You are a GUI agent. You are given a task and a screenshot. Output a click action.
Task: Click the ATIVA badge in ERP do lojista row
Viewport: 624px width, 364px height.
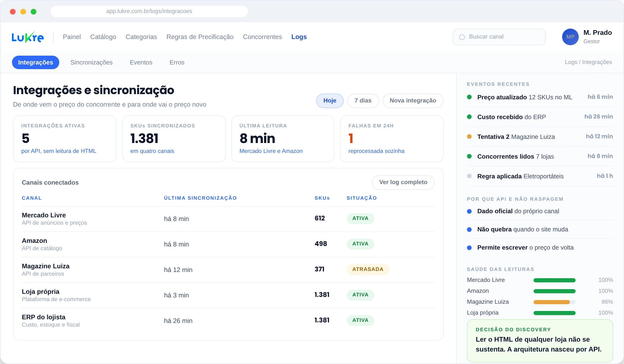360,320
